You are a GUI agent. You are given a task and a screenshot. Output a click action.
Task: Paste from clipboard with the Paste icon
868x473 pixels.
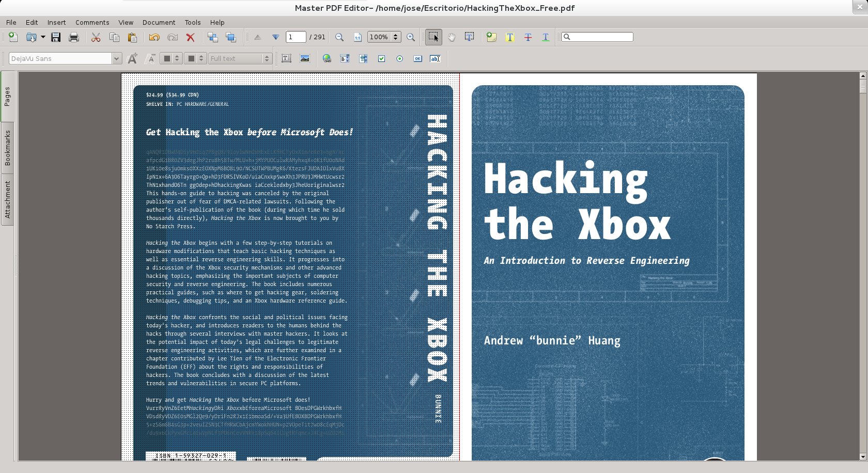[132, 37]
